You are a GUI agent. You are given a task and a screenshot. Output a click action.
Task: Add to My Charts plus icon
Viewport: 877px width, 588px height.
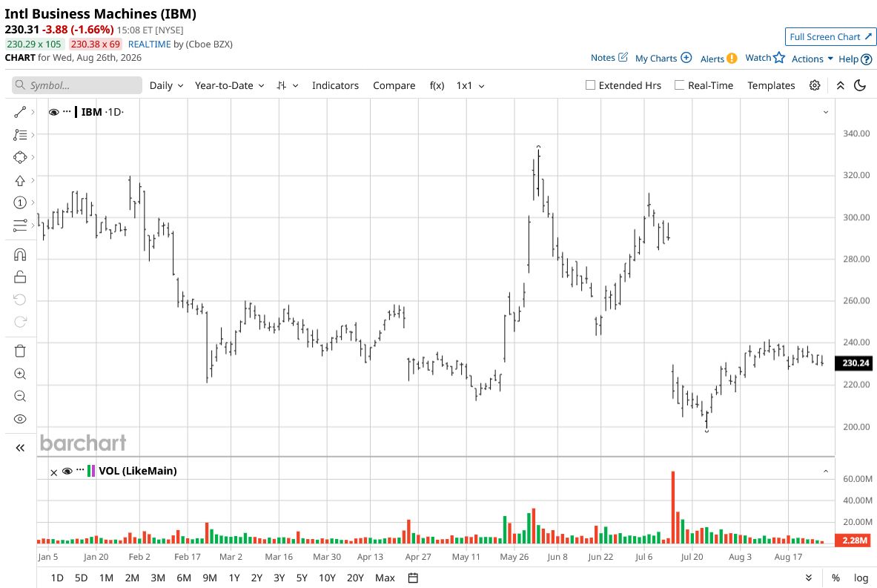pyautogui.click(x=686, y=58)
